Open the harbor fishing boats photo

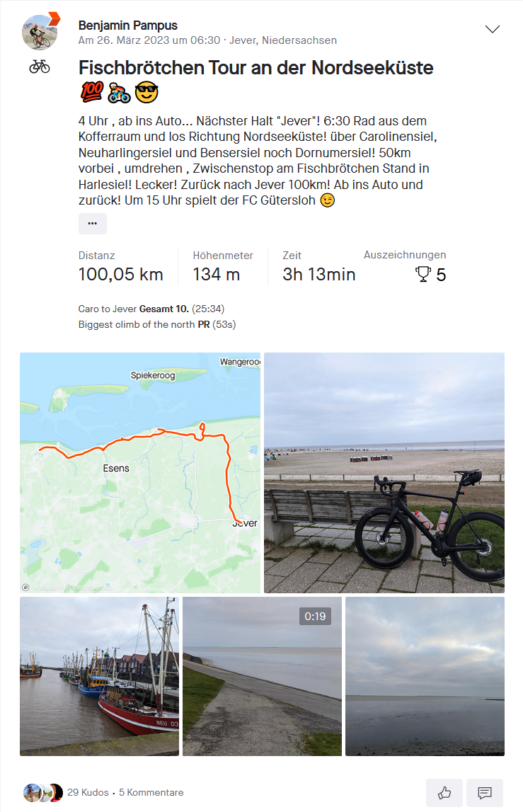point(99,676)
